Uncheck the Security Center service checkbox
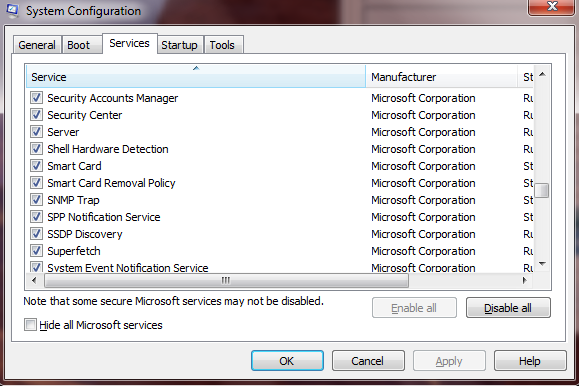The height and width of the screenshot is (386, 579). coord(36,115)
